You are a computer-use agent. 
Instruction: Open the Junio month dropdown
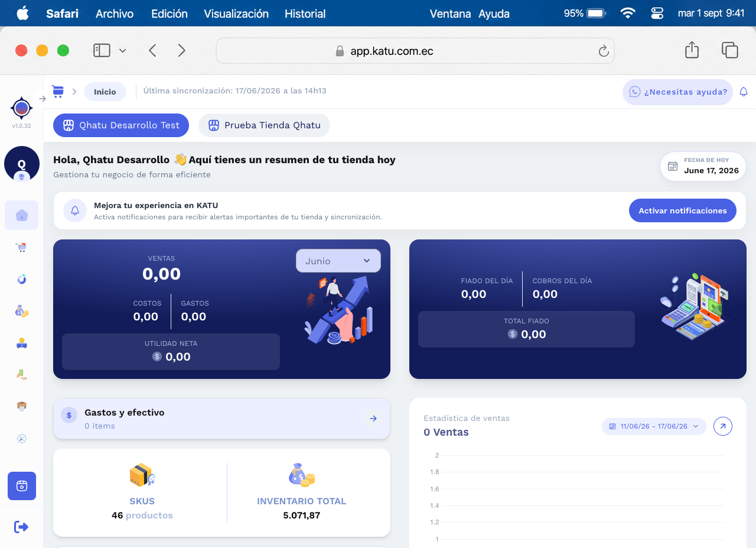pyautogui.click(x=338, y=261)
